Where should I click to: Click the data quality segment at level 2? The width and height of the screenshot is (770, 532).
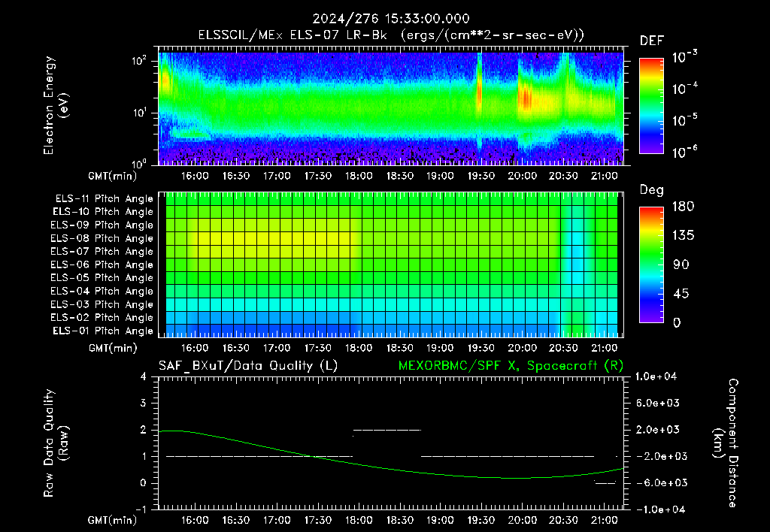[387, 430]
